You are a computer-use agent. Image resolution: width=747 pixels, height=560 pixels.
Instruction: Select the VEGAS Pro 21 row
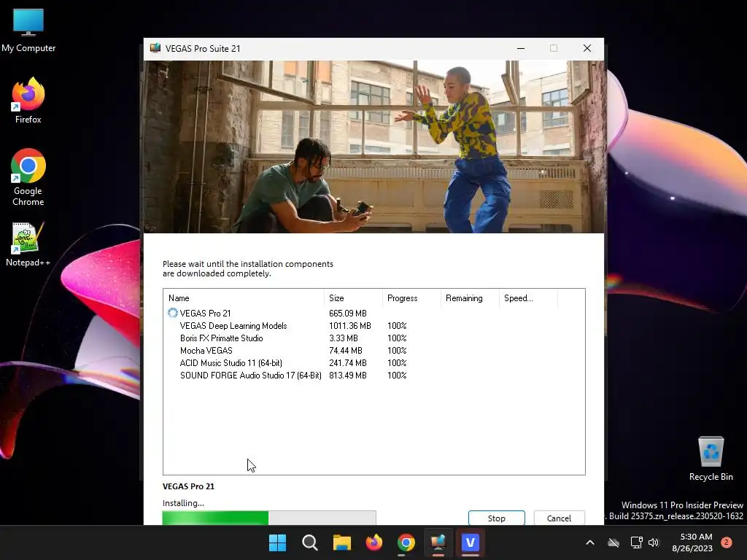coord(374,314)
